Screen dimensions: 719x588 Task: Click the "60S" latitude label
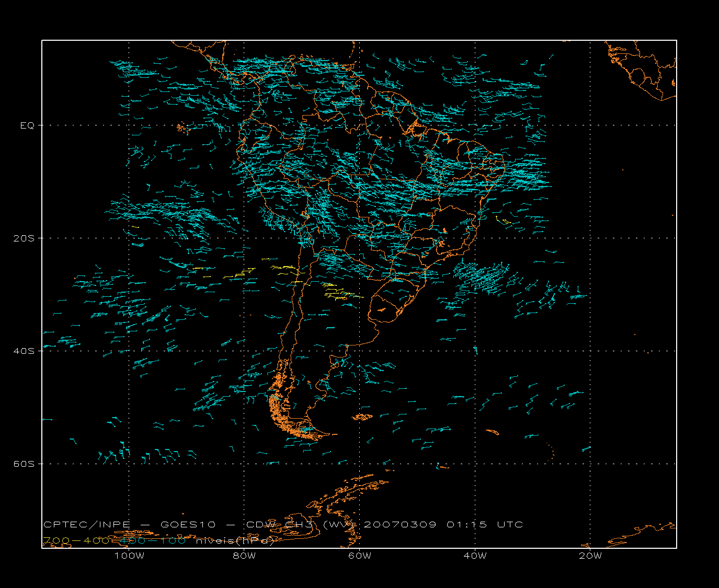24,464
